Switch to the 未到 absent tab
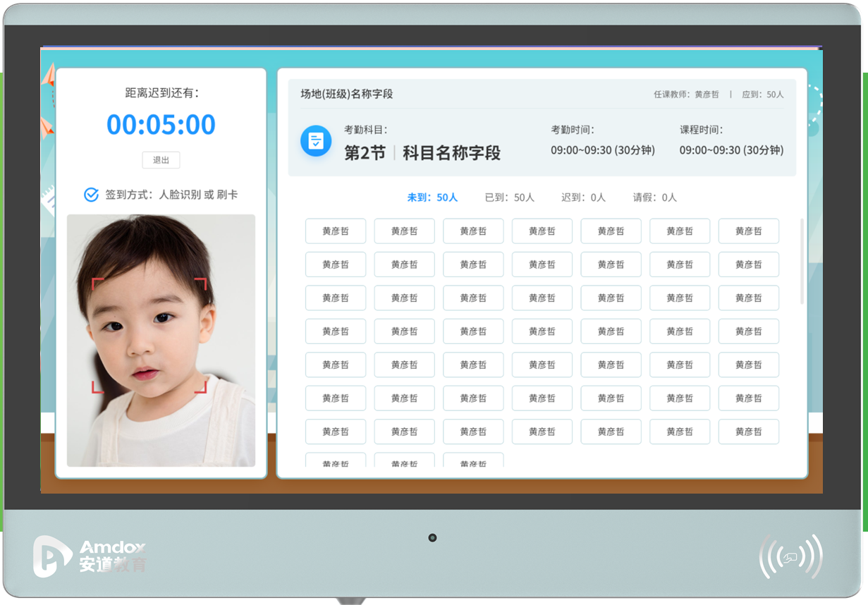The image size is (868, 605). click(x=432, y=197)
